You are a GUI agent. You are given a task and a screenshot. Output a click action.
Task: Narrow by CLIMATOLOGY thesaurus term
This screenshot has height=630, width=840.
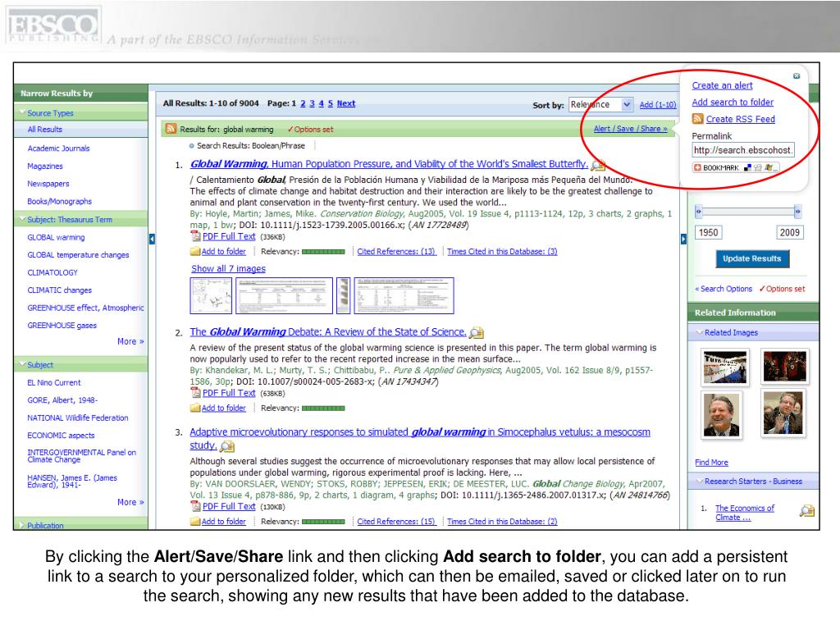click(52, 272)
